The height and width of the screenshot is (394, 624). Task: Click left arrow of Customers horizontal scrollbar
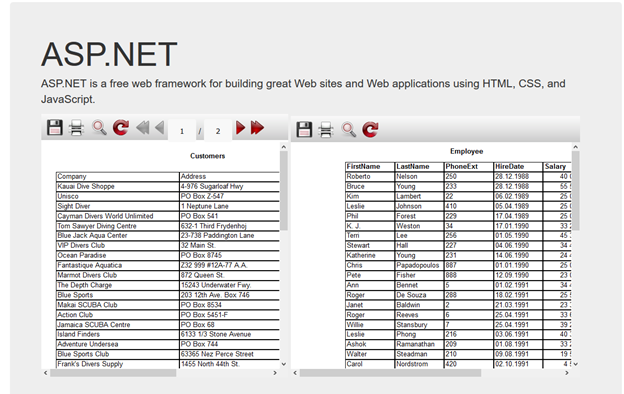coord(45,373)
